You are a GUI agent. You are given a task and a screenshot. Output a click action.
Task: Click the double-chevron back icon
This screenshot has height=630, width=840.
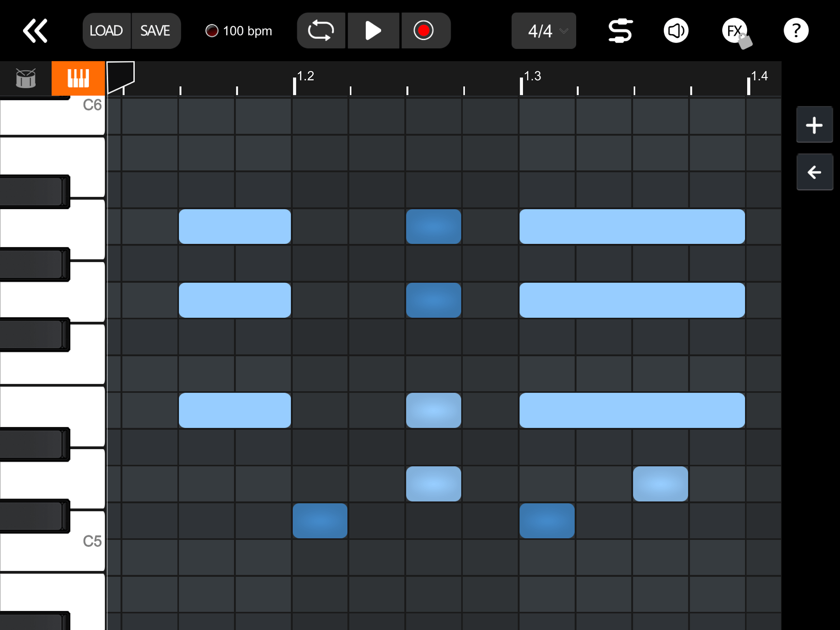[x=35, y=31]
